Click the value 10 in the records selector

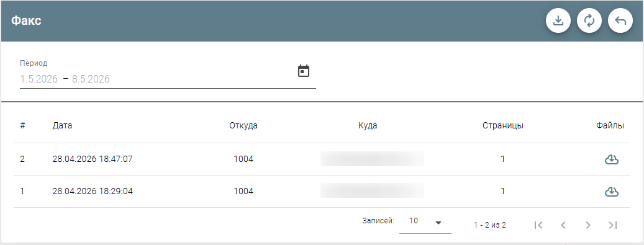413,221
